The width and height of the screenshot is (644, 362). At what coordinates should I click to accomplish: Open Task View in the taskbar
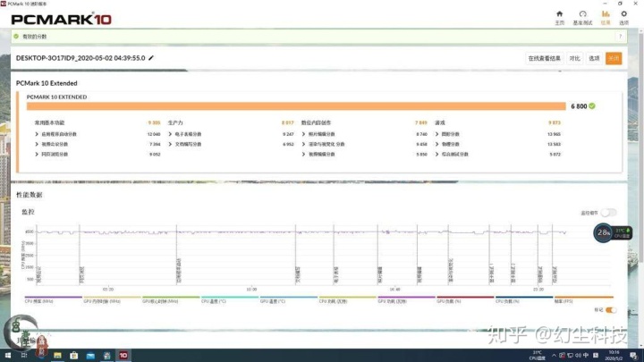(24, 356)
